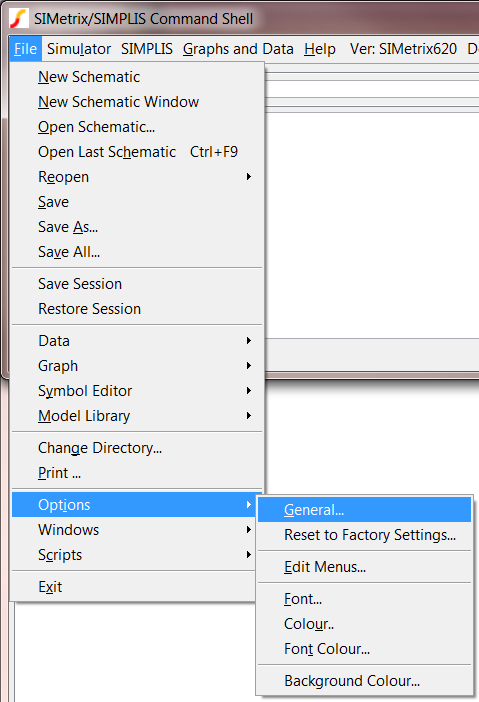Open Edit Menus... dialog
The image size is (479, 702).
click(364, 567)
